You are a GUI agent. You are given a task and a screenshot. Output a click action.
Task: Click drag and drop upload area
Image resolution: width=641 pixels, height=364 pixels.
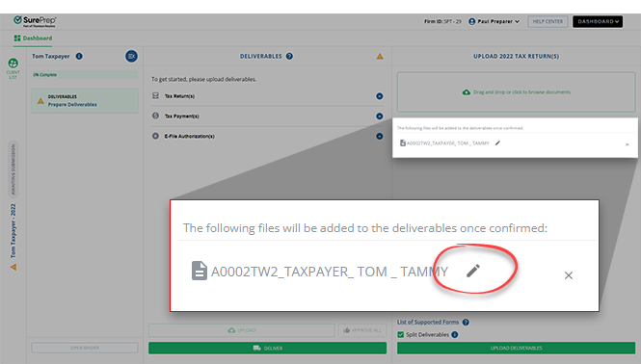click(516, 92)
